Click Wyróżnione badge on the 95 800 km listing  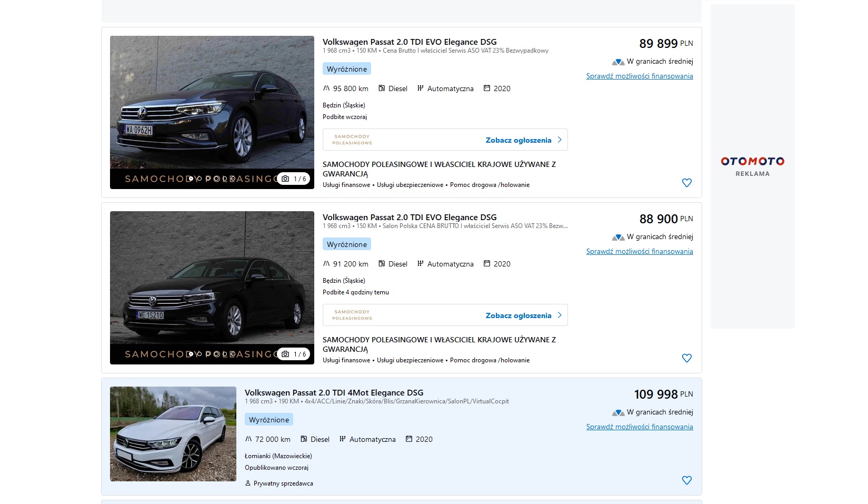pos(347,69)
